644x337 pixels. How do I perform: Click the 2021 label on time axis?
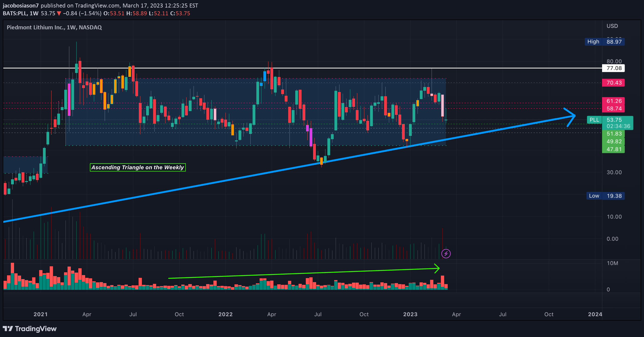[x=40, y=314]
